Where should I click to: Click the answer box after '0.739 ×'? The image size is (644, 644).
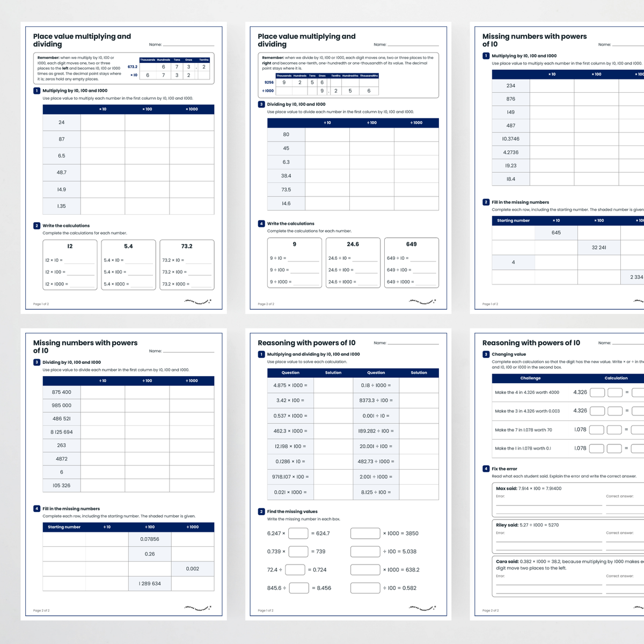298,551
